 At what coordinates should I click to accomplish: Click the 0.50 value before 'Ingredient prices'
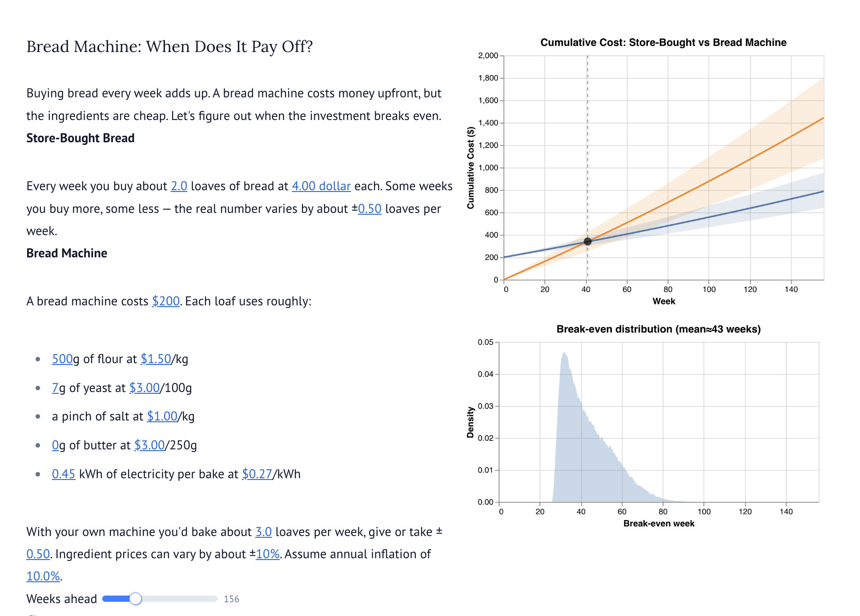(x=38, y=554)
